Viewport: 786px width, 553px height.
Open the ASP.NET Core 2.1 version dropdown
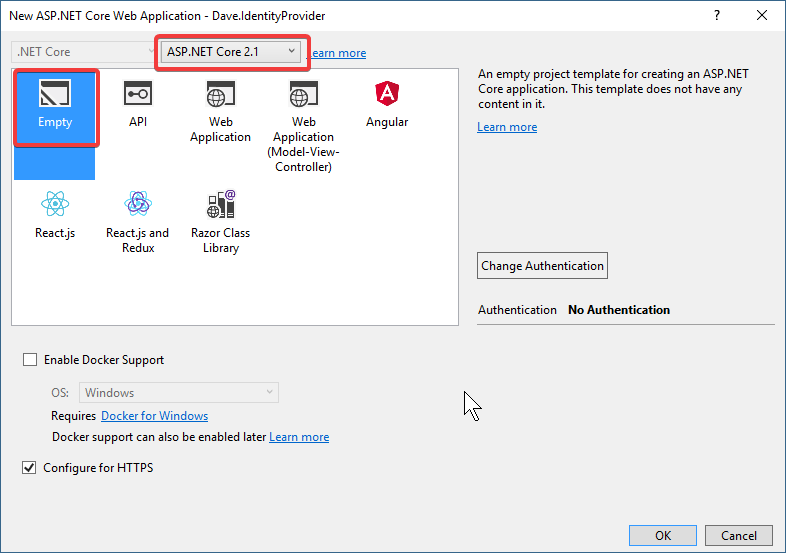231,52
